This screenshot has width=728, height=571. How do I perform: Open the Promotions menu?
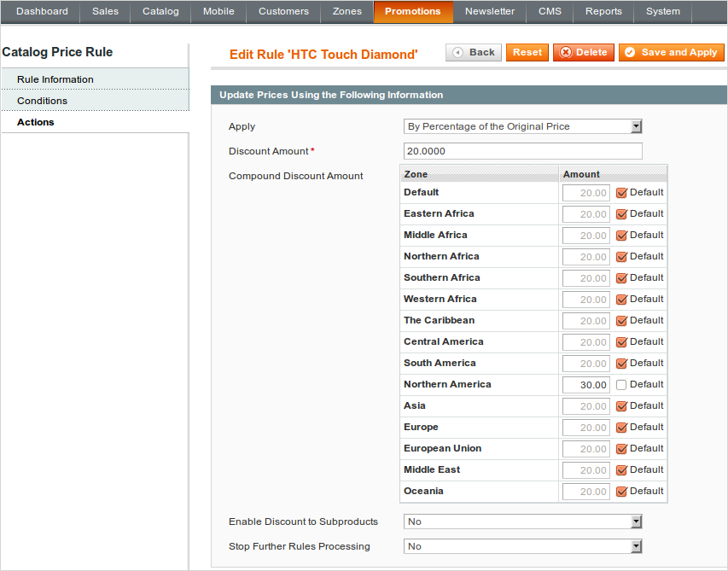click(x=413, y=11)
